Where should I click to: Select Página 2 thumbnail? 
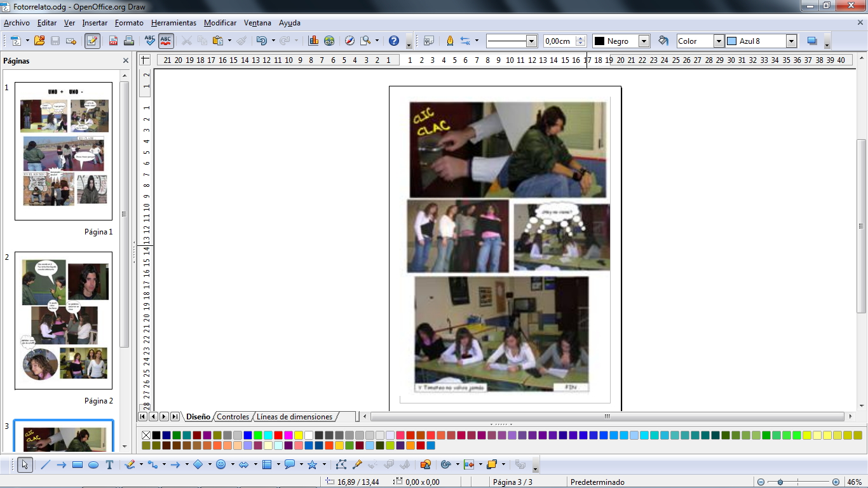tap(64, 320)
